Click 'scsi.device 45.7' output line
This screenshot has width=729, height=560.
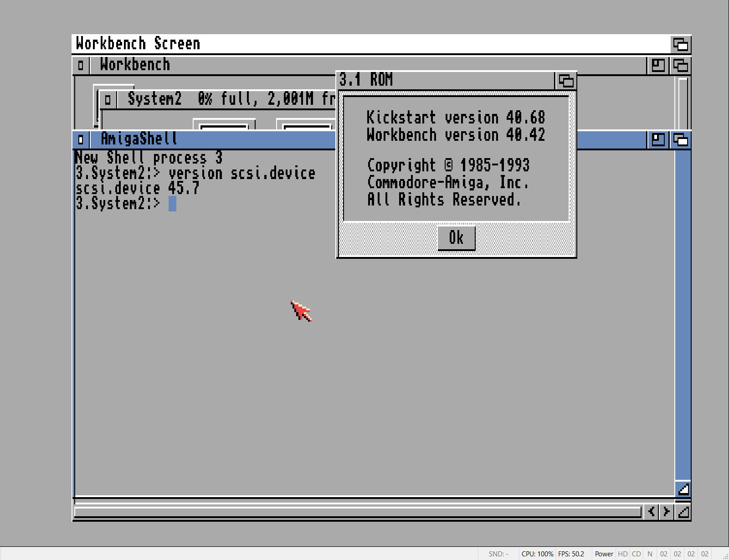[137, 189]
